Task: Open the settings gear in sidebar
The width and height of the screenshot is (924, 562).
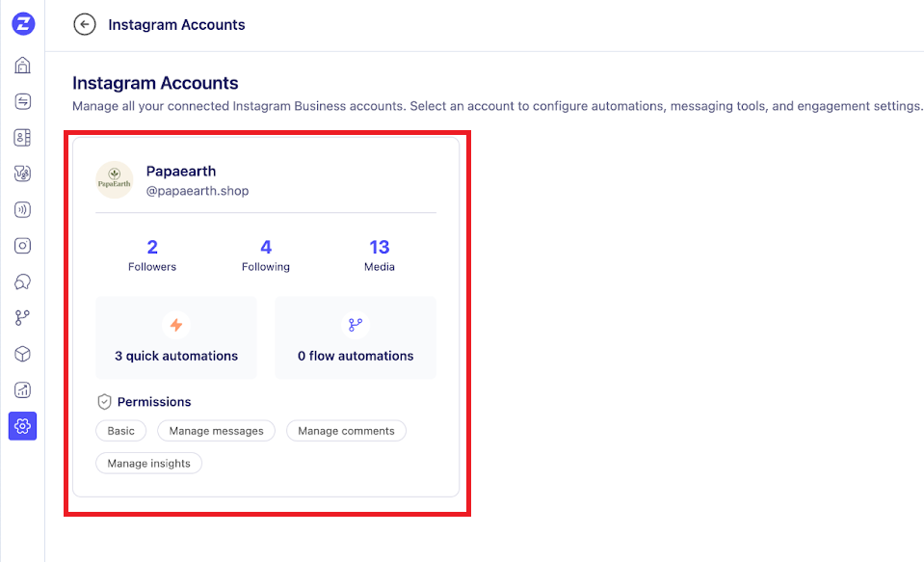Action: (22, 426)
